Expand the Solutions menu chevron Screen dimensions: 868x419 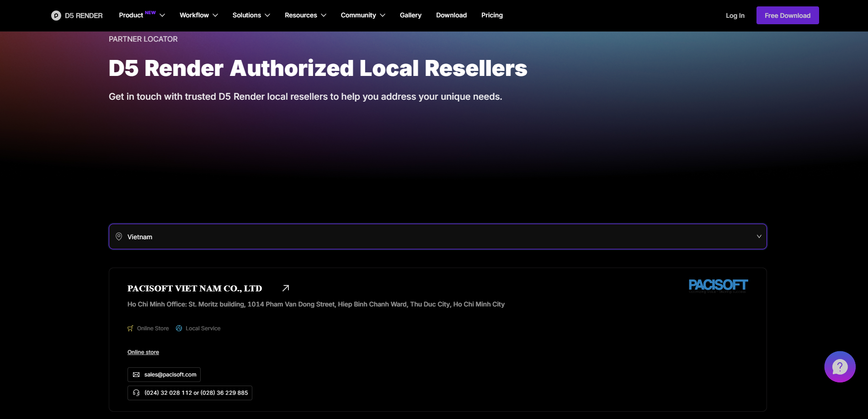(x=267, y=16)
